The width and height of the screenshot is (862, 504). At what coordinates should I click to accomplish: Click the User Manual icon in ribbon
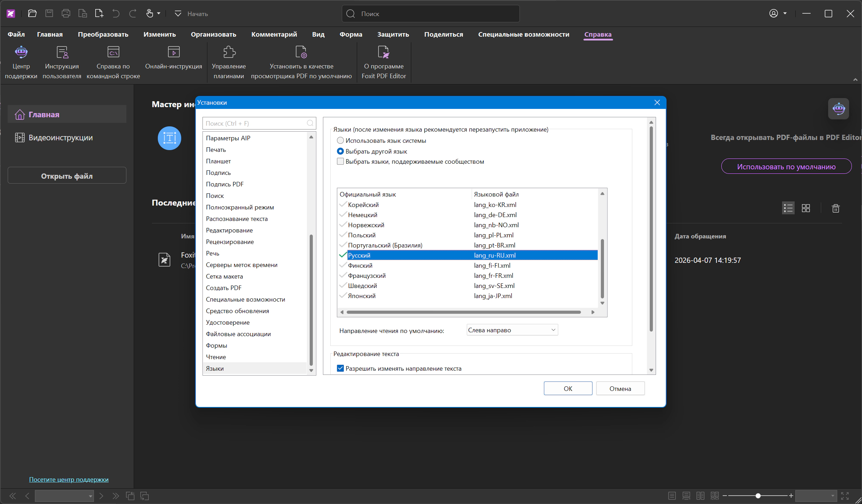(62, 52)
